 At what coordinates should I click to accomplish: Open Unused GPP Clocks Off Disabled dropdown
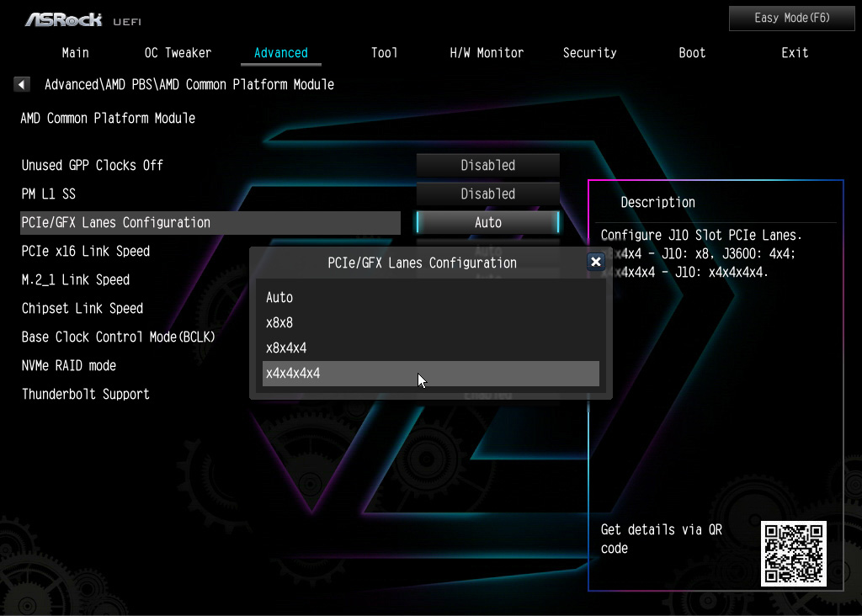point(487,165)
